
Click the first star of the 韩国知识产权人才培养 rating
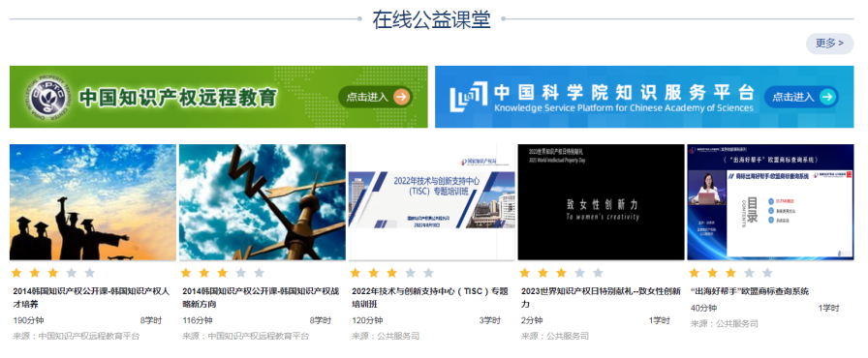pos(16,273)
